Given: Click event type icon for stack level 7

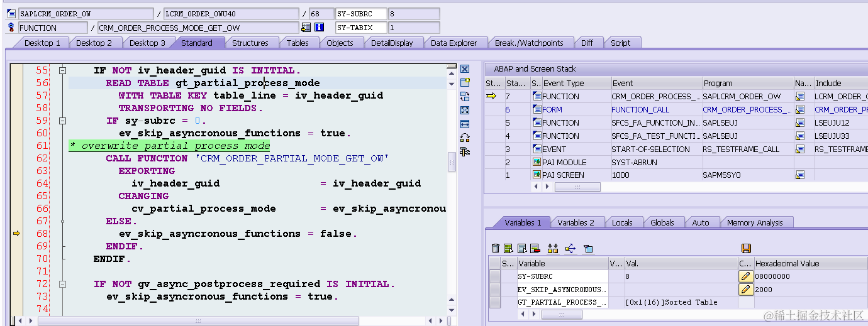Looking at the screenshot, I should (537, 96).
